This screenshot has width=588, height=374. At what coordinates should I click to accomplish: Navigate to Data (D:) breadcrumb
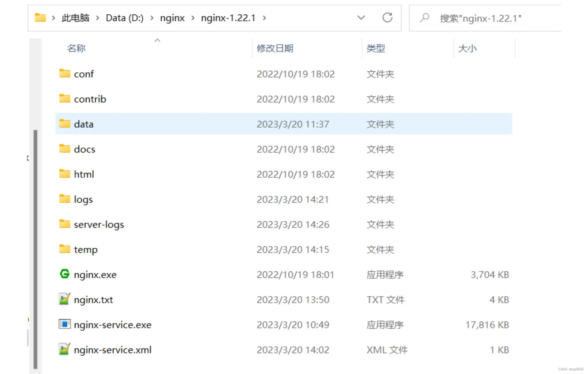click(125, 18)
